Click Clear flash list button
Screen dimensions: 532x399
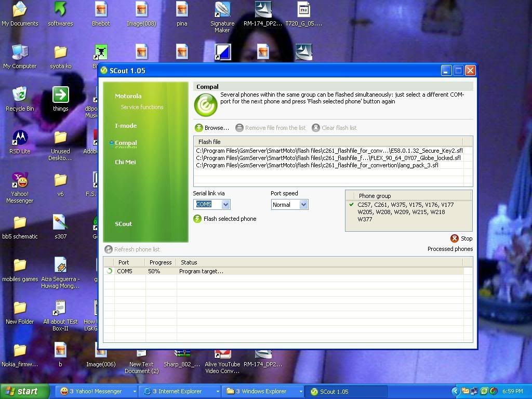pyautogui.click(x=334, y=128)
